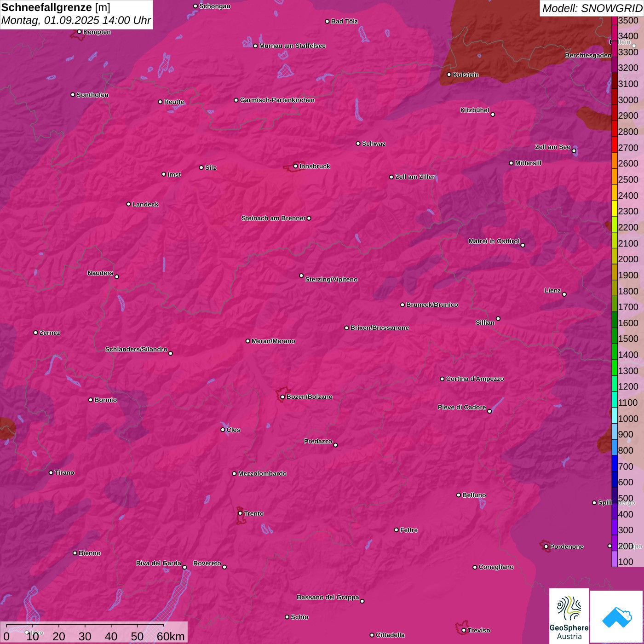Screen dimensions: 644x644
Task: Click the Mezzolombardo label
Action: point(262,473)
